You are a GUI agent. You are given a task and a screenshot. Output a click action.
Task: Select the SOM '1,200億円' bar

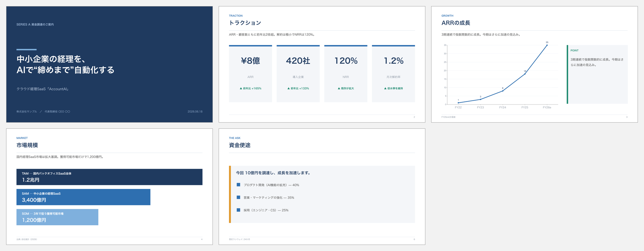[x=57, y=217]
